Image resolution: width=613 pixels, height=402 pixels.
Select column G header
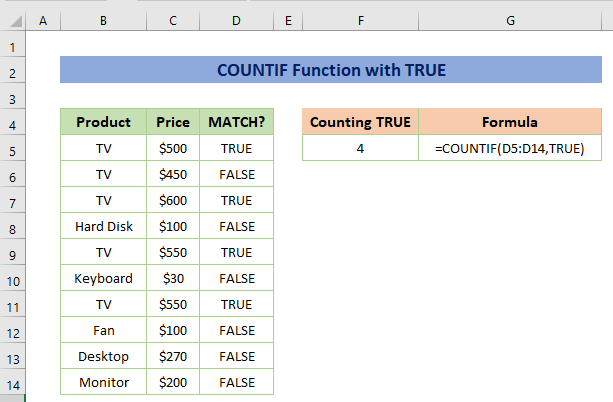[510, 20]
